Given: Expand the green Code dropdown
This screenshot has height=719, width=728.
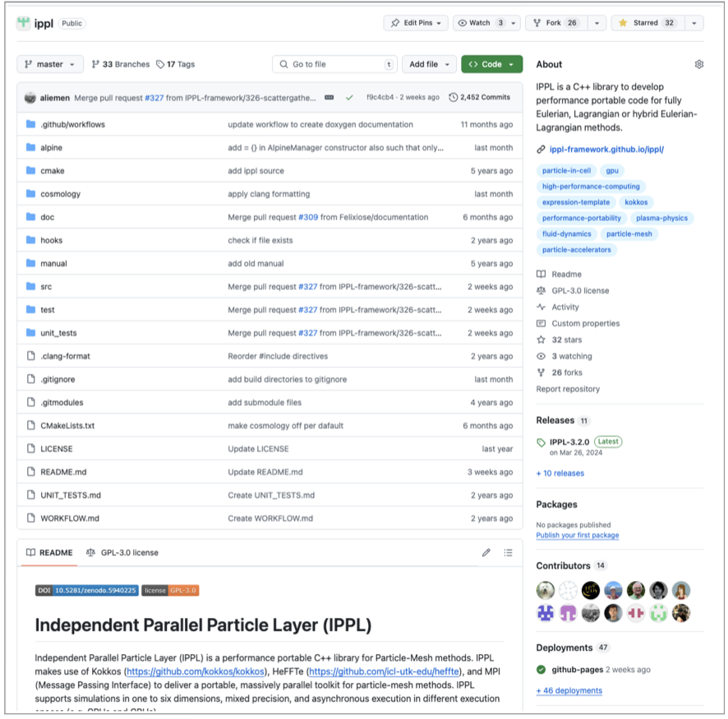Looking at the screenshot, I should coord(491,64).
